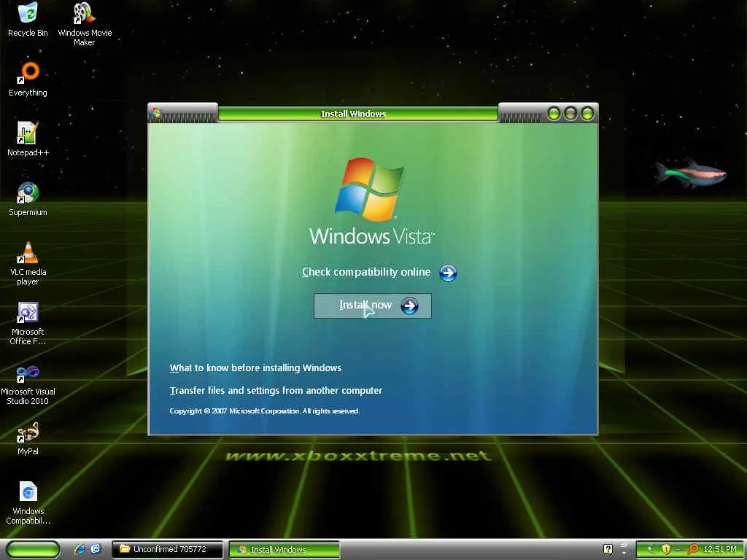Close the Install Windows dialog
This screenshot has width=747, height=560.
coord(587,113)
